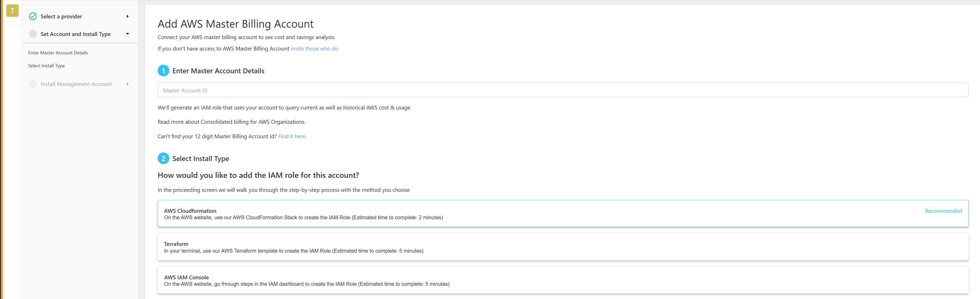The width and height of the screenshot is (980, 299).
Task: Select the AWS Cloudformation install option
Action: (562, 214)
